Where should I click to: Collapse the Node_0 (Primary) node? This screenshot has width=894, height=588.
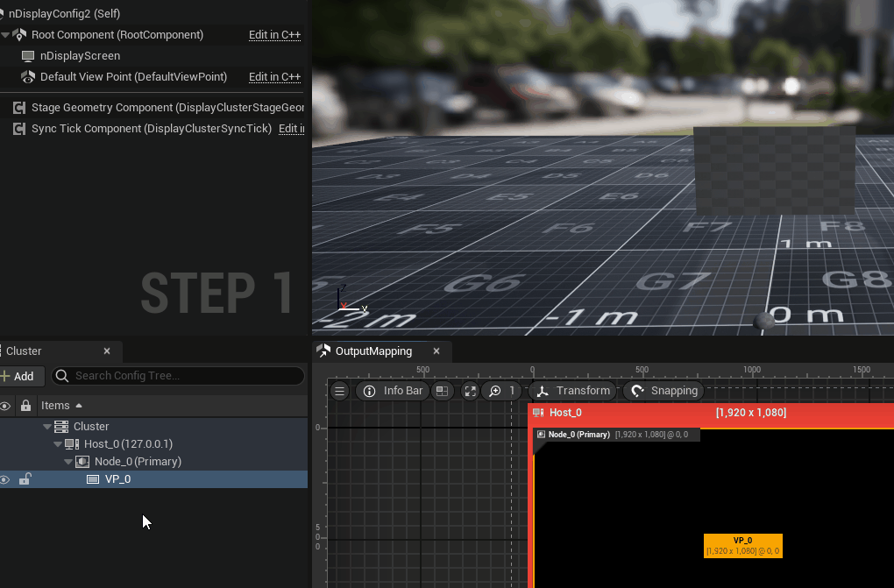(68, 462)
